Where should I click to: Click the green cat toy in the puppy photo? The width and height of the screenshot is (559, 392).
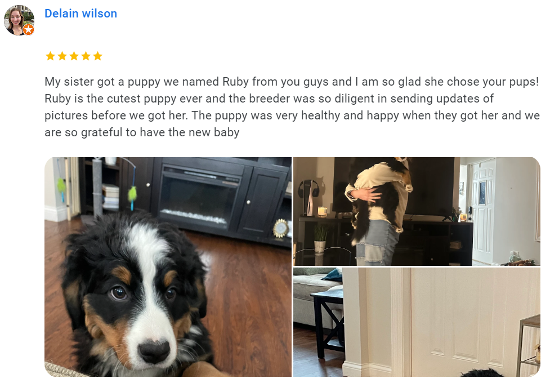[x=132, y=194]
